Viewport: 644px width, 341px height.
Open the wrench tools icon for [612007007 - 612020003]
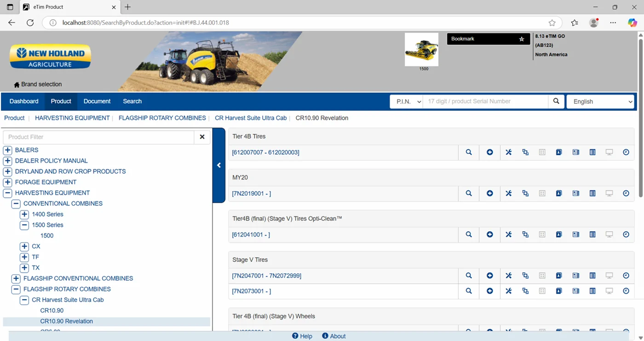point(509,152)
